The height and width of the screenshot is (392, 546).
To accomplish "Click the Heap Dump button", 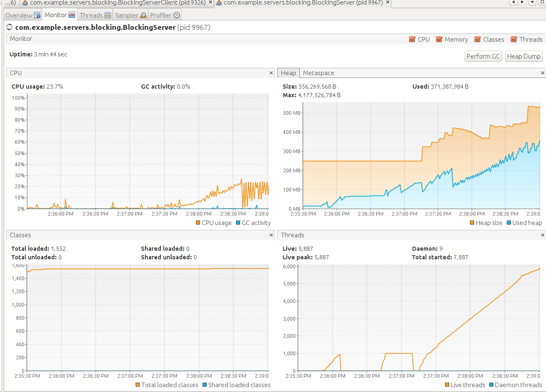I will tap(524, 56).
